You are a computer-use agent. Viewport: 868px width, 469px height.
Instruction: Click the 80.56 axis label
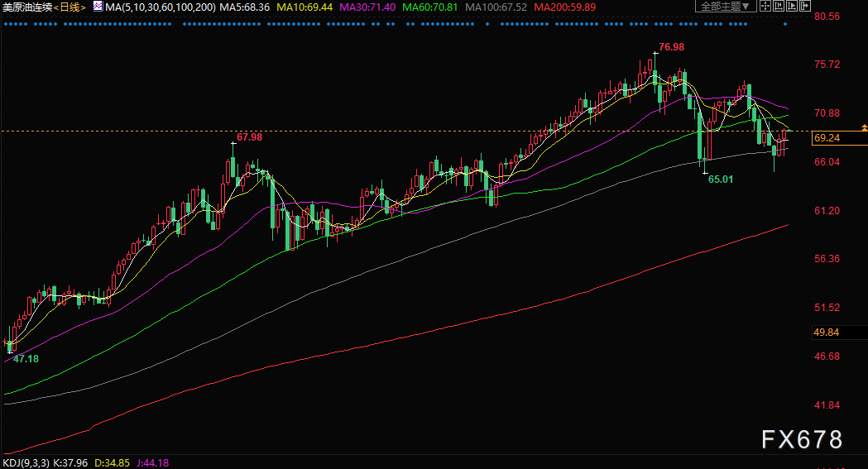click(827, 17)
